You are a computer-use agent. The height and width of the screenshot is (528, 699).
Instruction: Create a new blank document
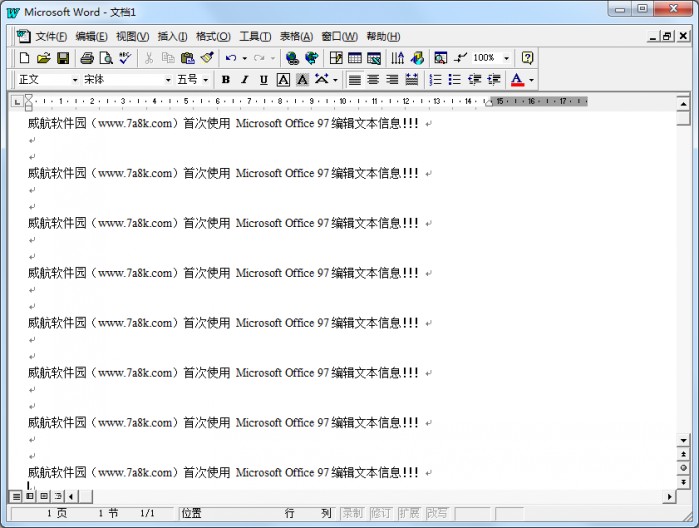coord(25,58)
